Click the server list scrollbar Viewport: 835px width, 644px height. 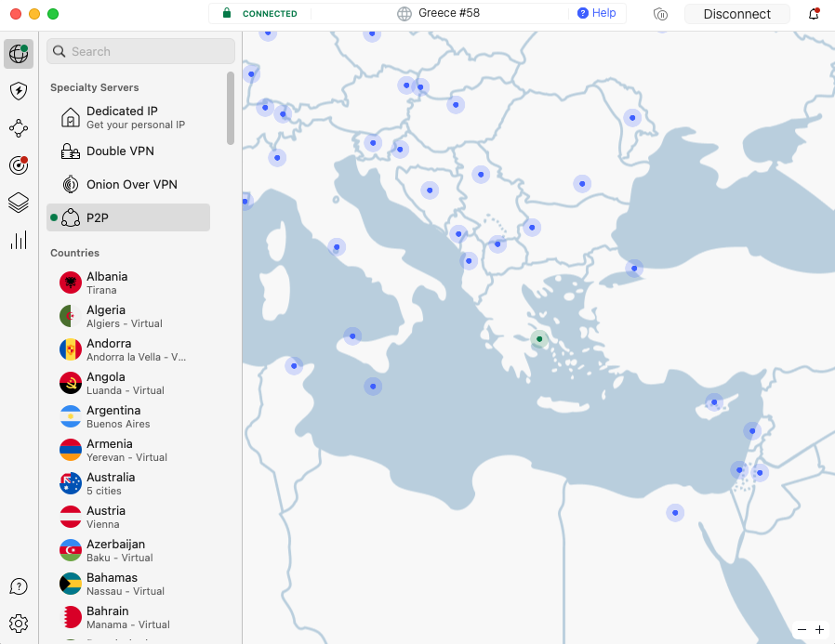[230, 108]
